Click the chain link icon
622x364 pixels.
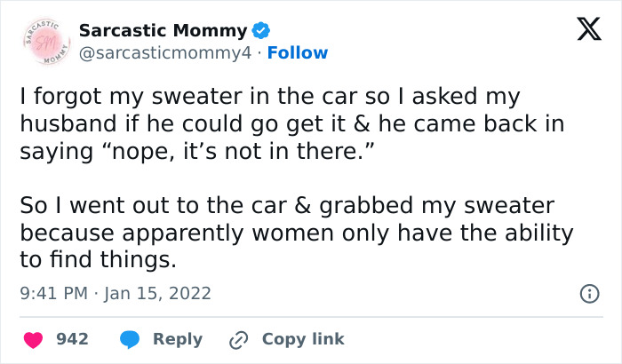click(237, 339)
